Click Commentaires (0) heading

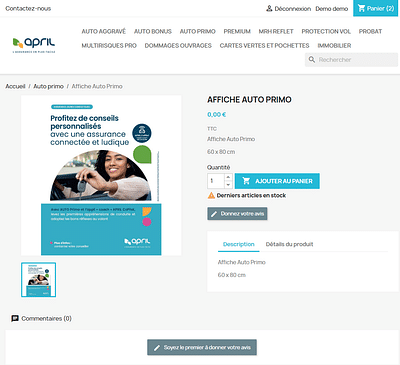pos(46,318)
